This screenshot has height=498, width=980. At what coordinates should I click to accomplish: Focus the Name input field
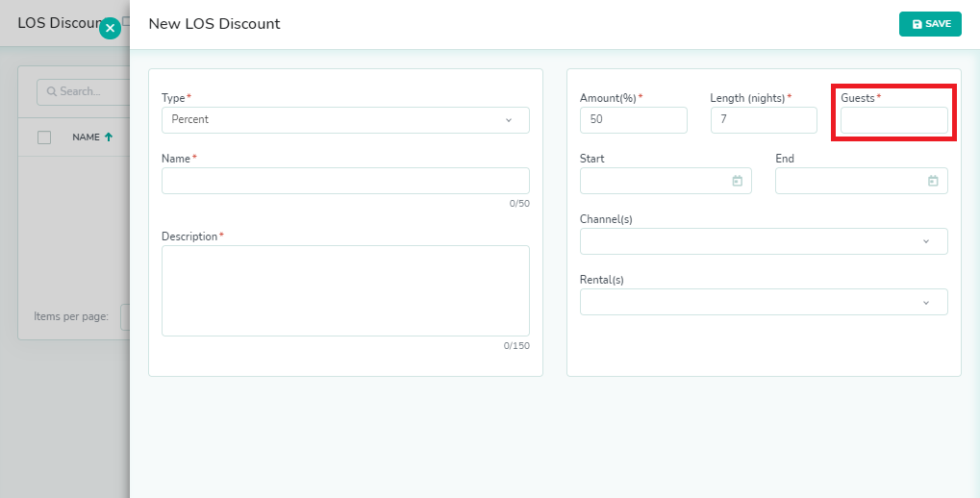pos(345,181)
